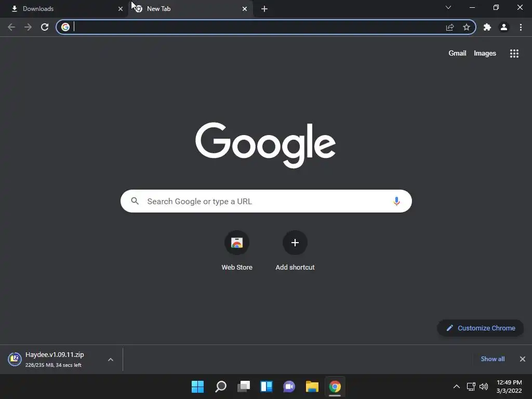Click the Google logo

point(265,145)
